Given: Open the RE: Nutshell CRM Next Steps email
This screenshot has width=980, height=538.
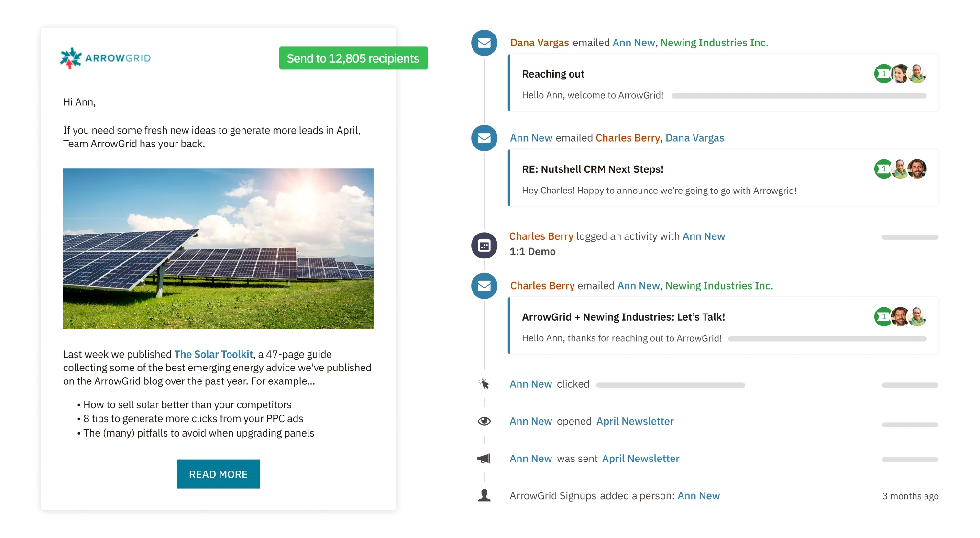Looking at the screenshot, I should coord(593,169).
